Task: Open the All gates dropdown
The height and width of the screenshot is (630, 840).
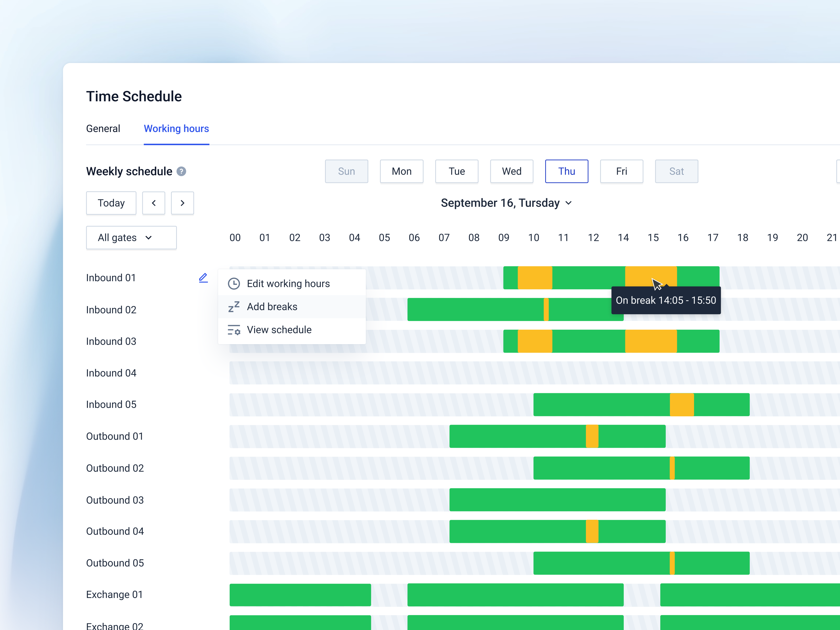Action: coord(131,238)
